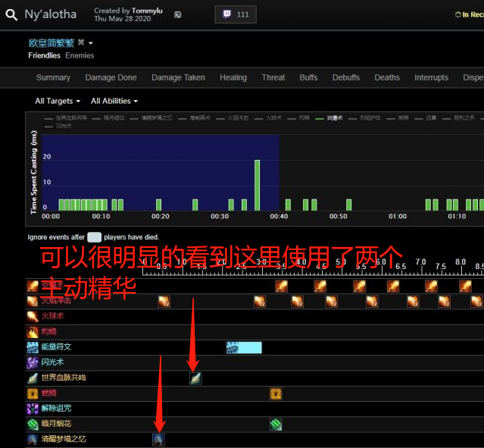Click the 暗月烟花 firework icon in row list
The width and height of the screenshot is (484, 448).
pos(33,425)
